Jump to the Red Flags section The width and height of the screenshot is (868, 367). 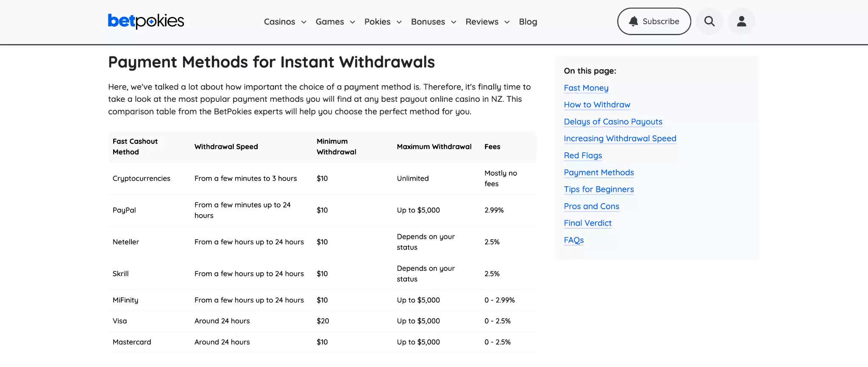[x=583, y=155]
